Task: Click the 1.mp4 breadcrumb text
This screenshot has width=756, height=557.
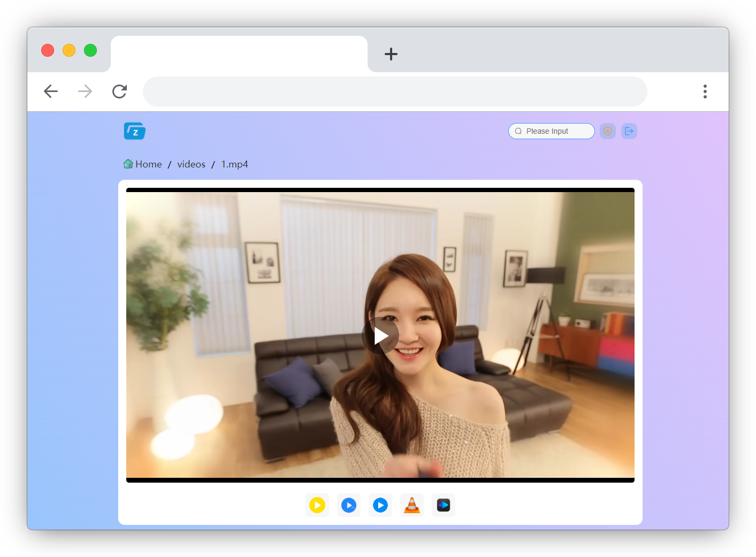Action: click(235, 164)
